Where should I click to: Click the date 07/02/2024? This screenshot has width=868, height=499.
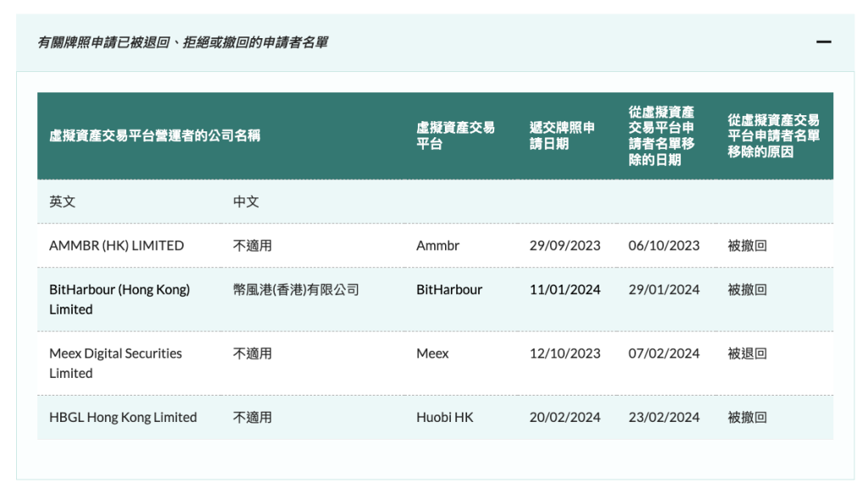point(664,353)
